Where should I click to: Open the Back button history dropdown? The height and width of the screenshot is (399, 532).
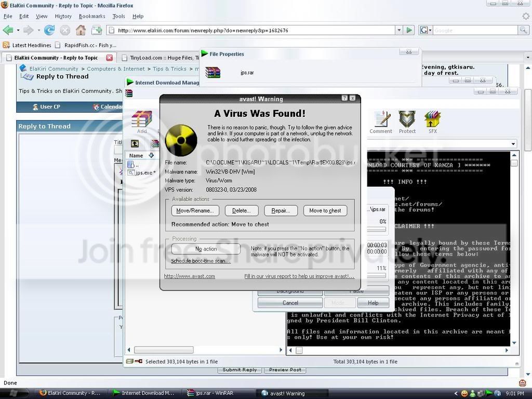click(x=18, y=30)
